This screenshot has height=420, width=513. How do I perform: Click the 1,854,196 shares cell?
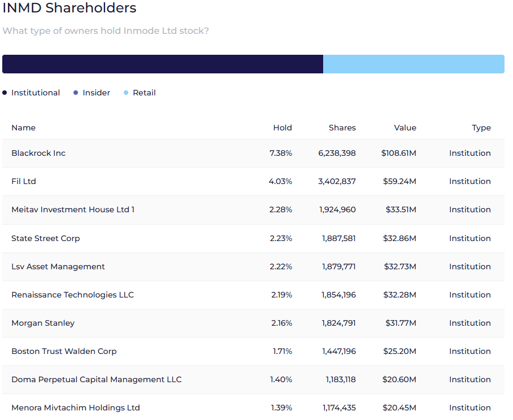[x=338, y=295]
